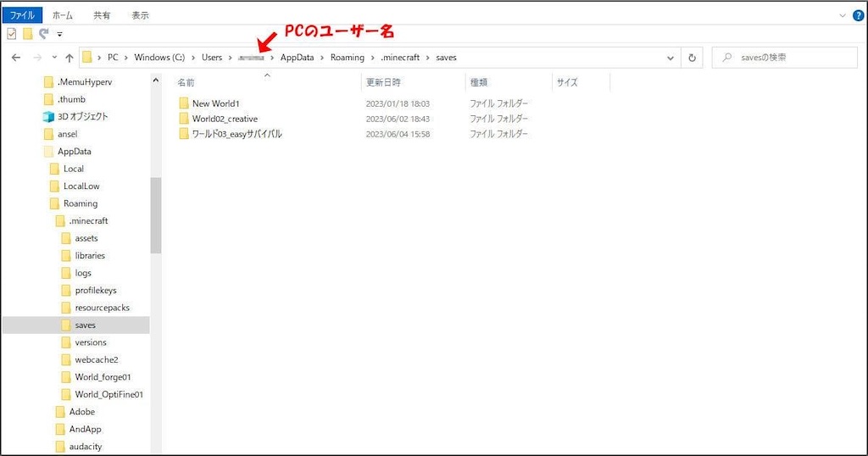Open assets folder in the tree
This screenshot has height=456, width=868.
[86, 238]
